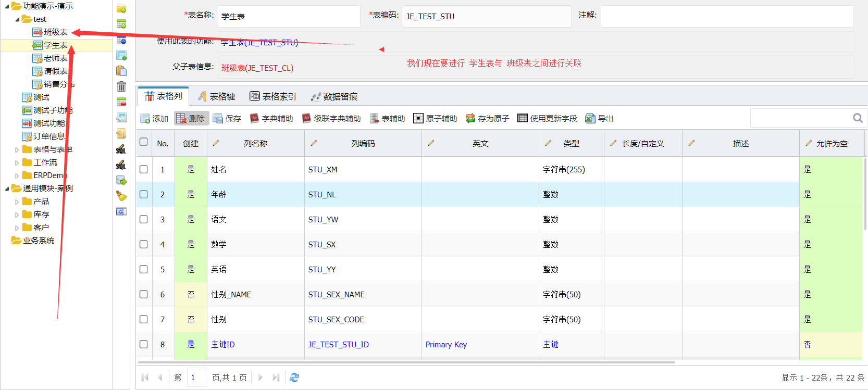Expand the 客户 folder

tap(17, 228)
